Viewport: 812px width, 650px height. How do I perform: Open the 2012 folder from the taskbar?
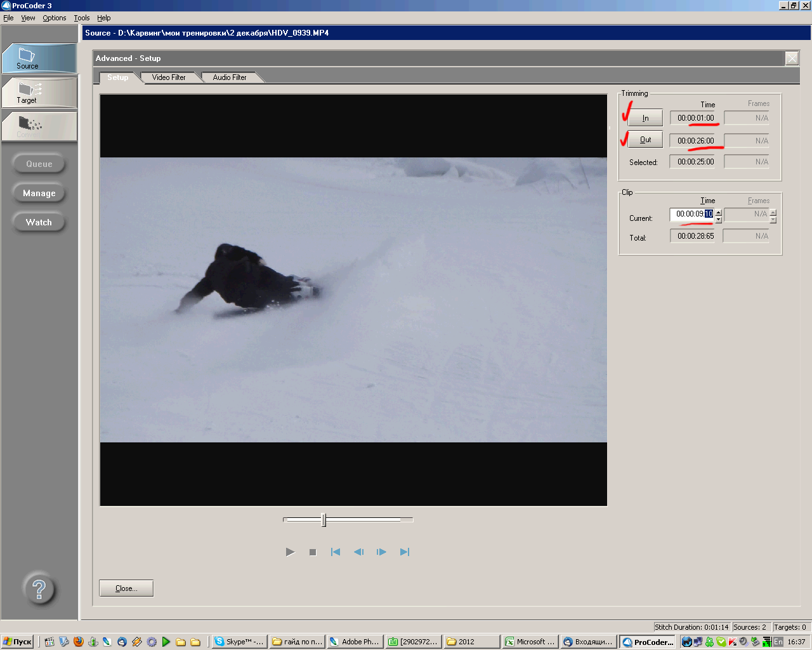point(471,642)
